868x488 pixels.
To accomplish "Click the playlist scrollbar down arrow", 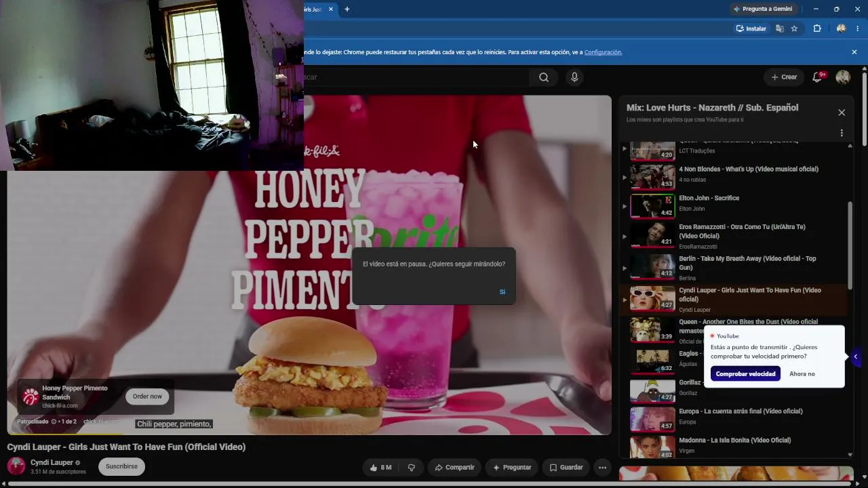I will 850,455.
